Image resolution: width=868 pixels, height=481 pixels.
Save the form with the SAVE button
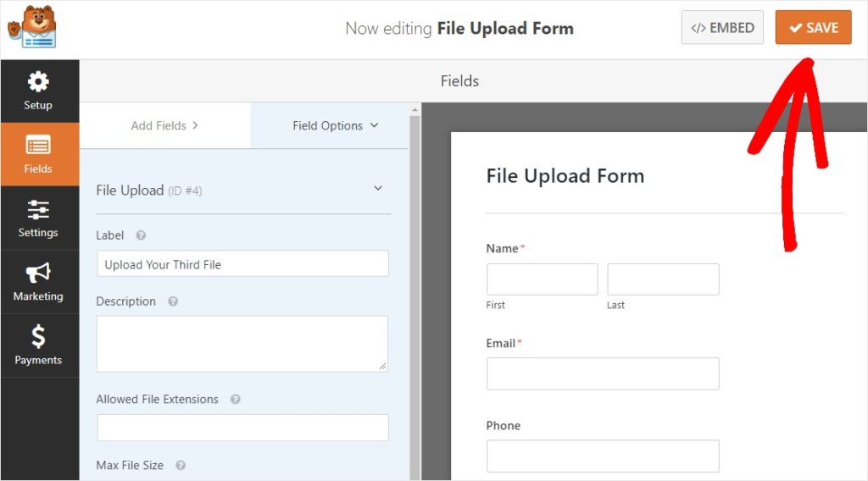pos(813,27)
